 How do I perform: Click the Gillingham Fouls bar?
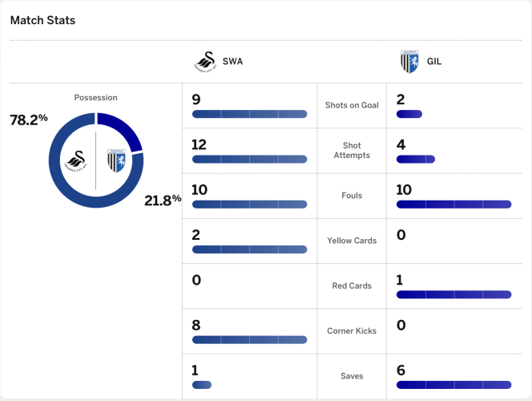453,205
